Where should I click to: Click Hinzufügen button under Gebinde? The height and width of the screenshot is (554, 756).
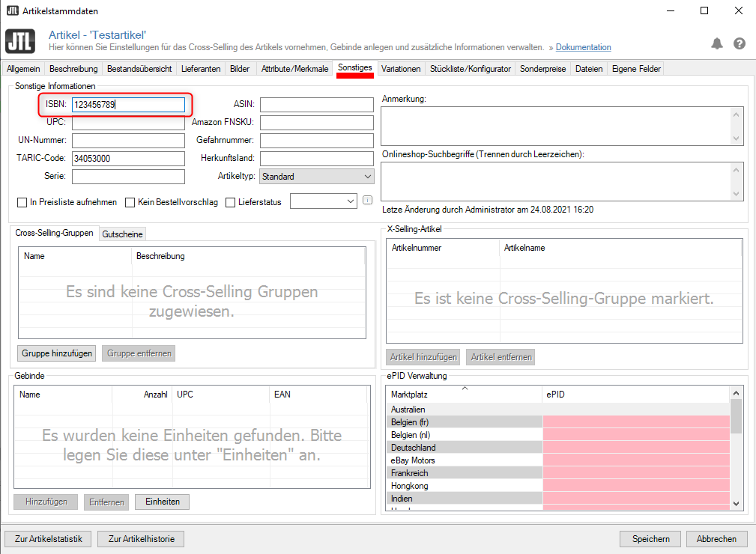[x=46, y=502]
